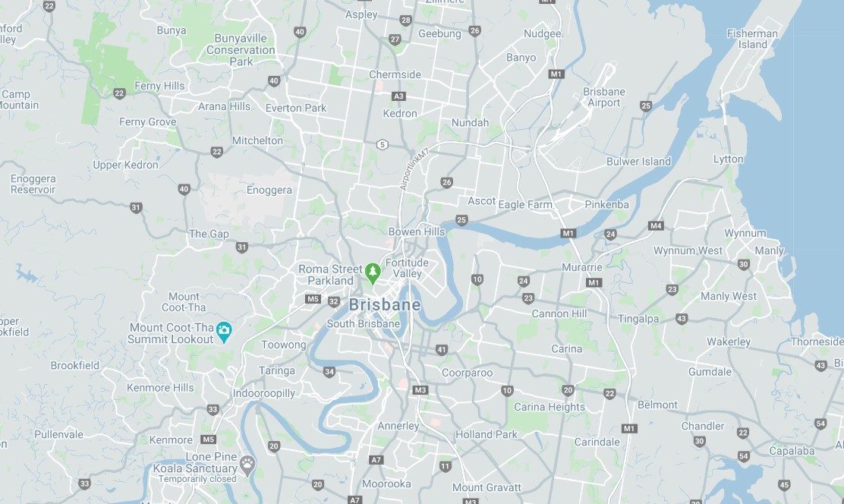Click the route 5 shield west of Kedron
The height and width of the screenshot is (504, 844).
[x=383, y=144]
